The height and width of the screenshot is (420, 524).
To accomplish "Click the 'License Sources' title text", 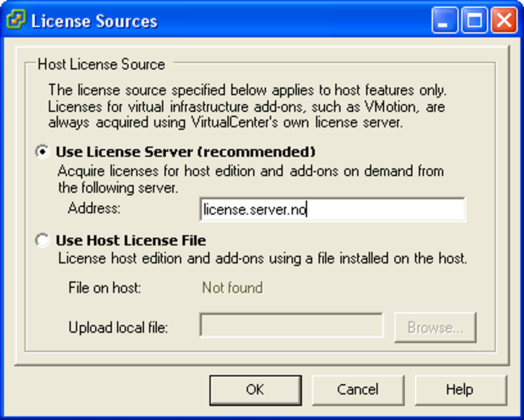I will [94, 21].
